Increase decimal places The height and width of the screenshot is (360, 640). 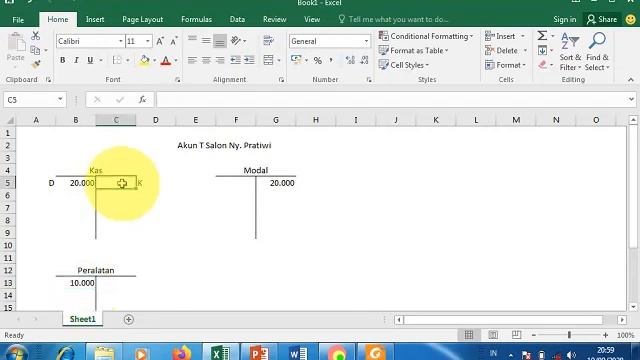coord(350,60)
